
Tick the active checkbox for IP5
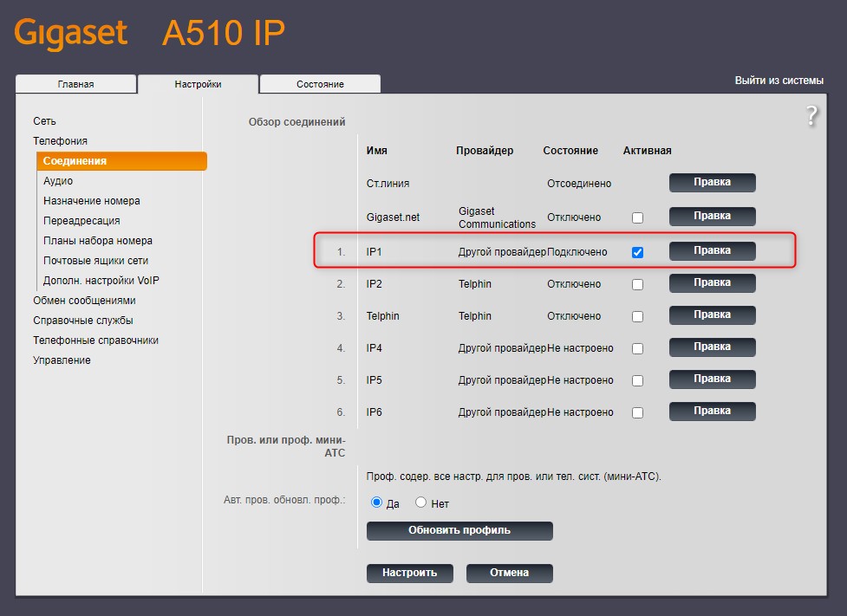637,380
